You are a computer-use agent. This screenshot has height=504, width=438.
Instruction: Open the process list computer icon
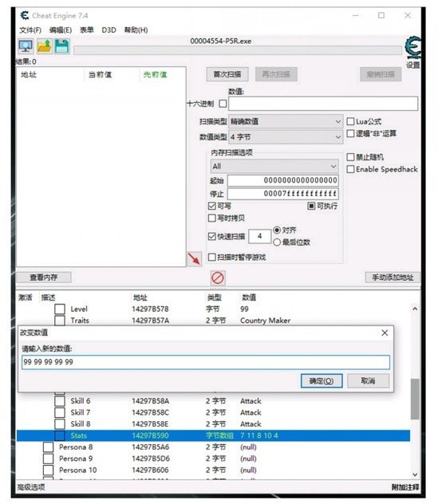(26, 46)
